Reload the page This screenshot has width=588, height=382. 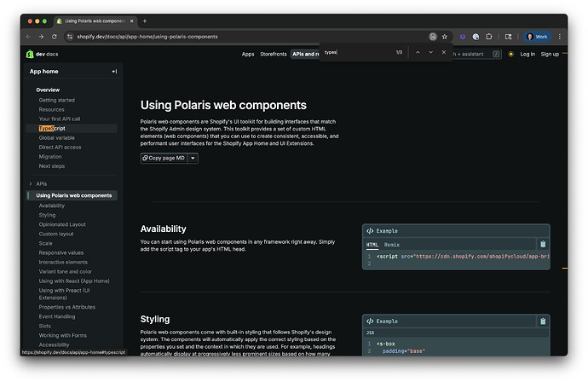click(x=55, y=37)
